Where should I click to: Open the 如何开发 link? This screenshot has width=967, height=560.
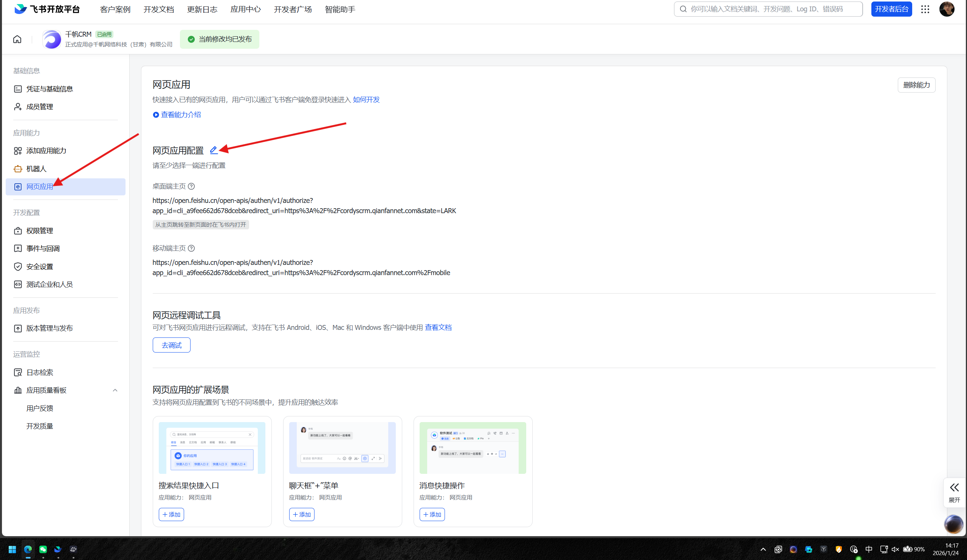(x=366, y=100)
